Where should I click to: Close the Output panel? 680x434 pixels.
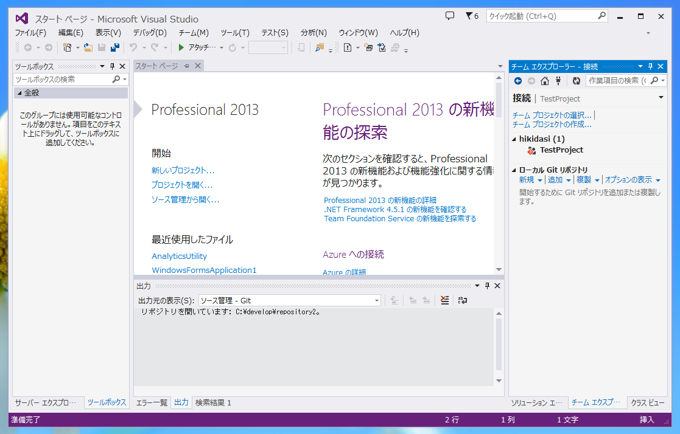[x=497, y=286]
